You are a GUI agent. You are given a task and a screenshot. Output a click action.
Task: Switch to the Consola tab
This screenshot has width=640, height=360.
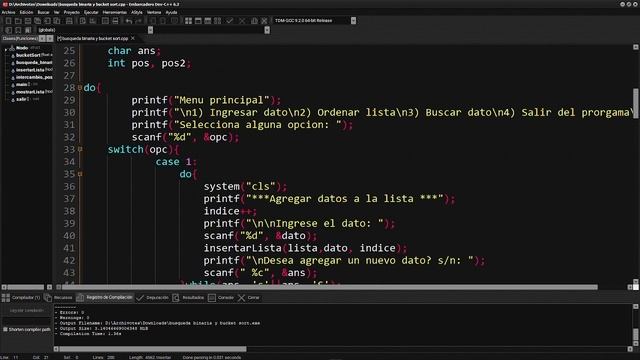[x=221, y=298]
